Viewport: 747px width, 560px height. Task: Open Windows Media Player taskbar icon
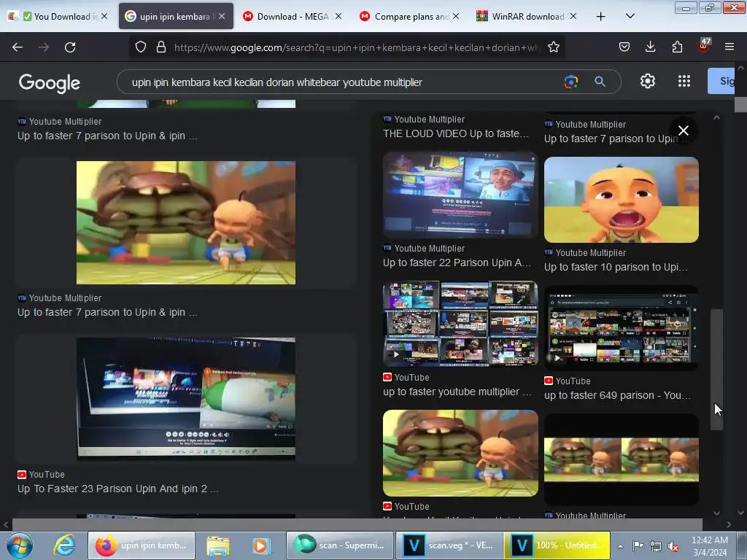pyautogui.click(x=260, y=545)
